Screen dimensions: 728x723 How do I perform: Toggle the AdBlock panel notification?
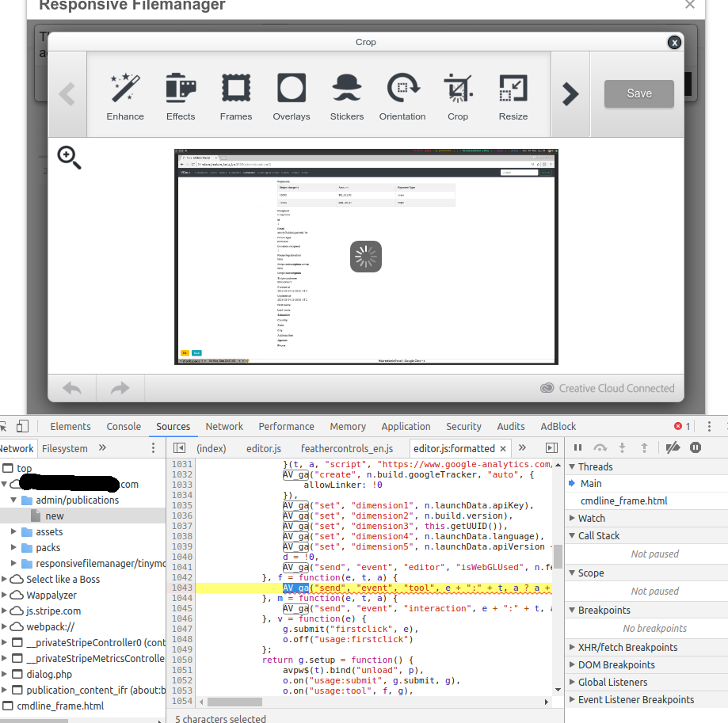(558, 426)
